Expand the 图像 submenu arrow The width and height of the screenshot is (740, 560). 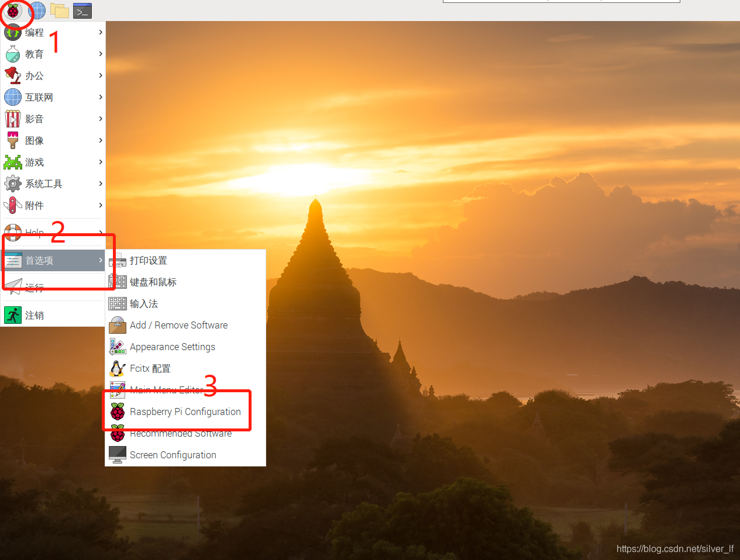point(101,140)
